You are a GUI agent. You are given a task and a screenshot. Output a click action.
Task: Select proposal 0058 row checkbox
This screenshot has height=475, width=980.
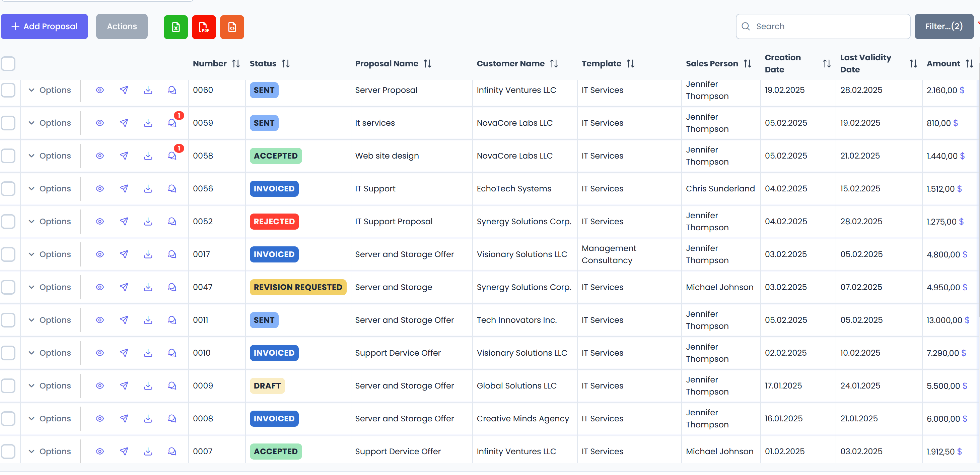[8, 156]
